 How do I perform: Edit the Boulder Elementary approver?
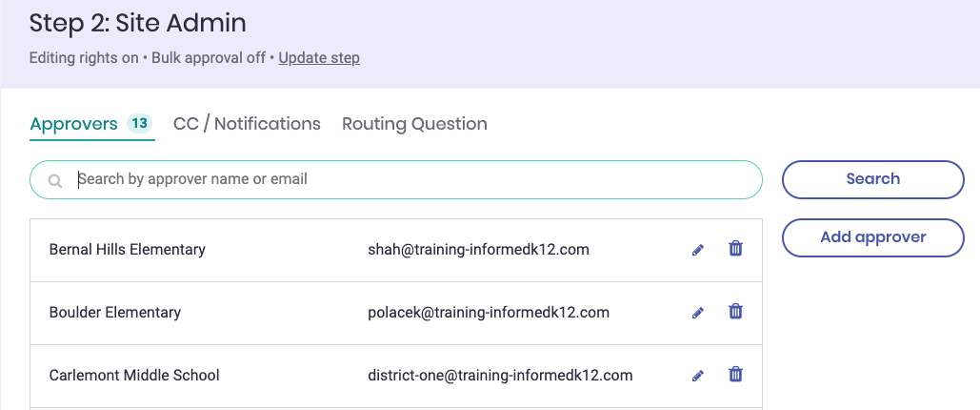point(698,313)
